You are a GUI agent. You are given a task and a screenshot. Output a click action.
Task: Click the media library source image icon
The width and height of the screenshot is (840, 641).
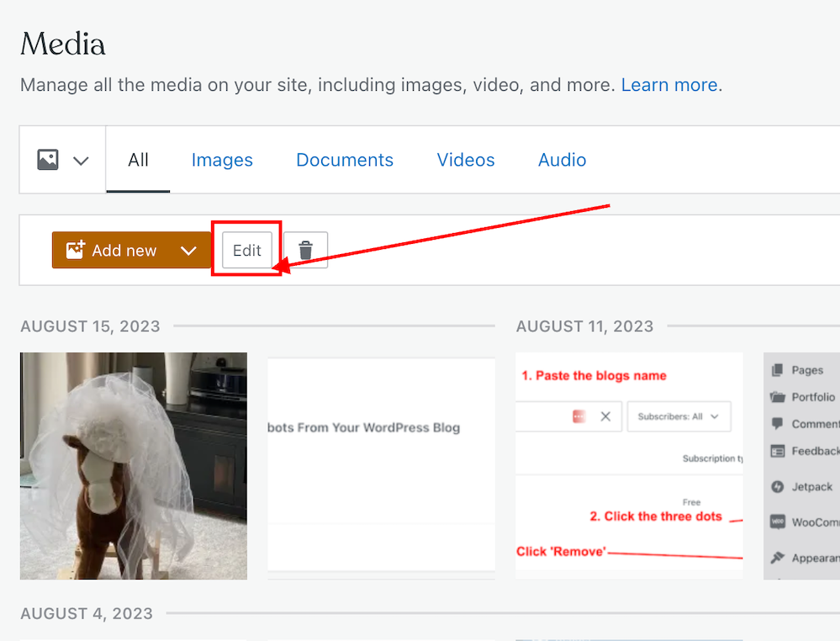point(48,160)
